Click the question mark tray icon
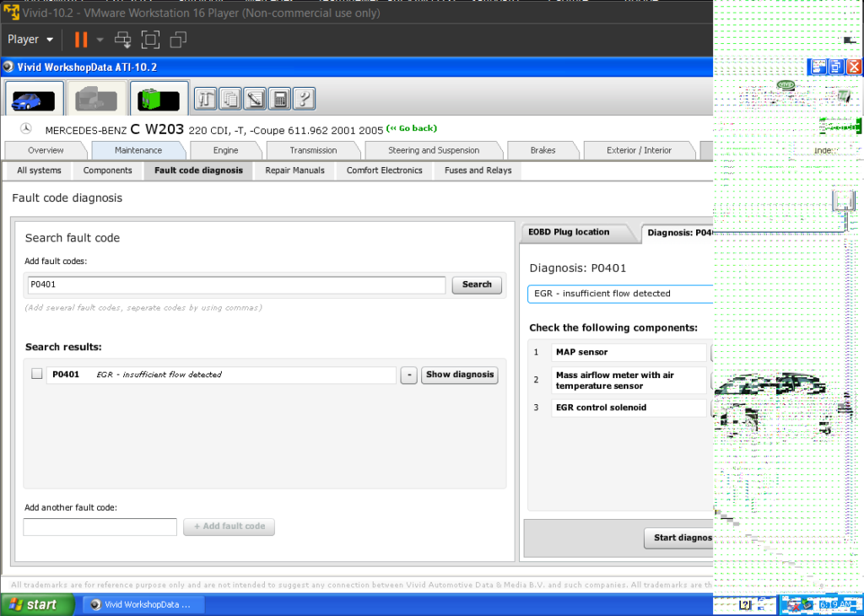This screenshot has width=864, height=616. [745, 604]
